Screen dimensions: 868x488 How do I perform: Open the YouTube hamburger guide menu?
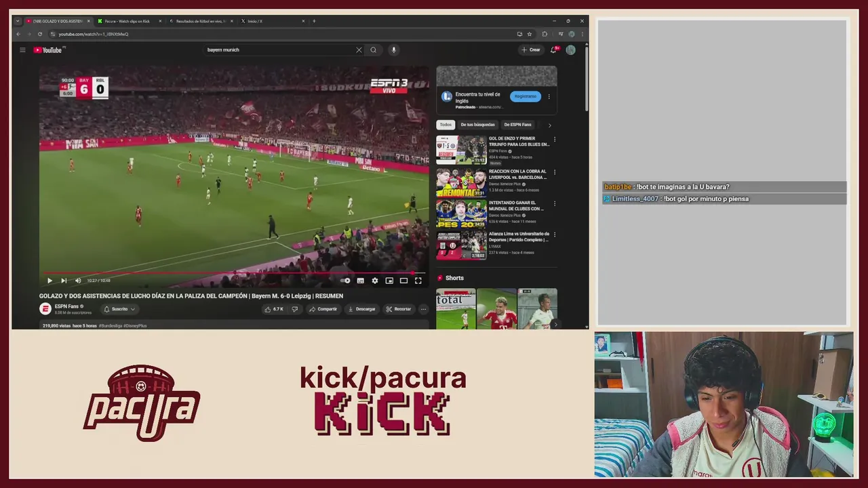point(22,49)
